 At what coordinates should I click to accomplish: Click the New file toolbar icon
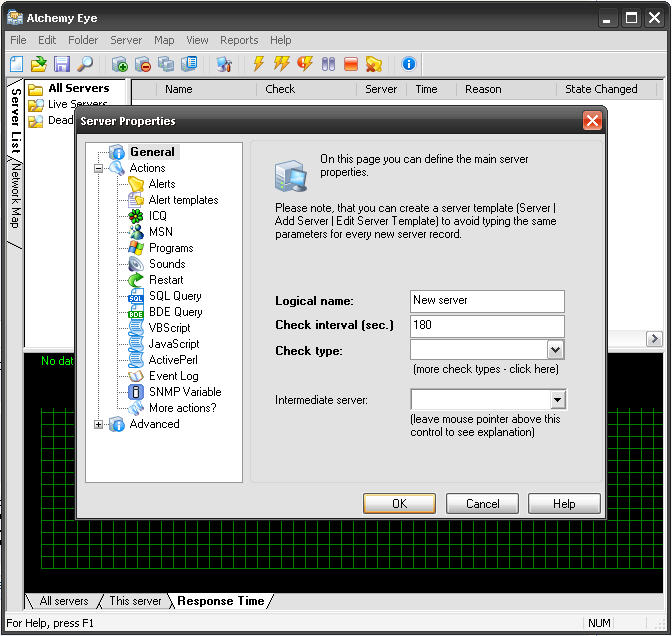[x=16, y=64]
